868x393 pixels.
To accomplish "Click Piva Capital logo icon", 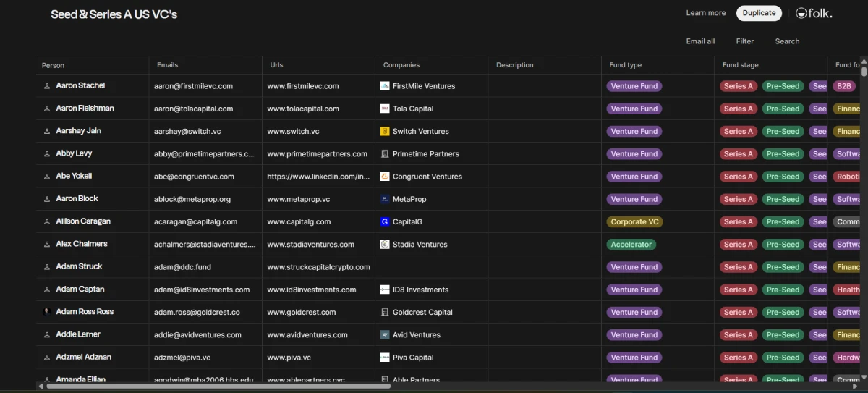I will pos(385,358).
